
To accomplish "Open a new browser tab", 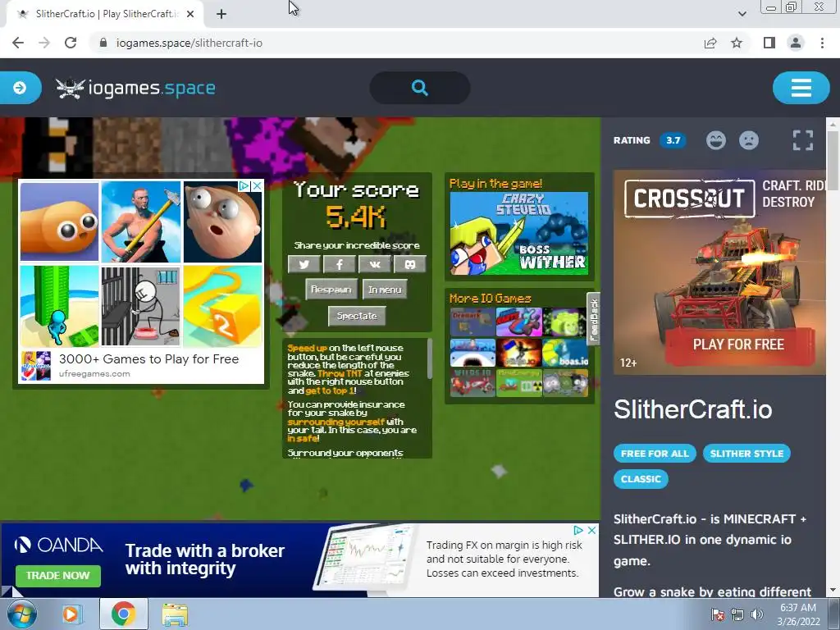I will point(221,15).
